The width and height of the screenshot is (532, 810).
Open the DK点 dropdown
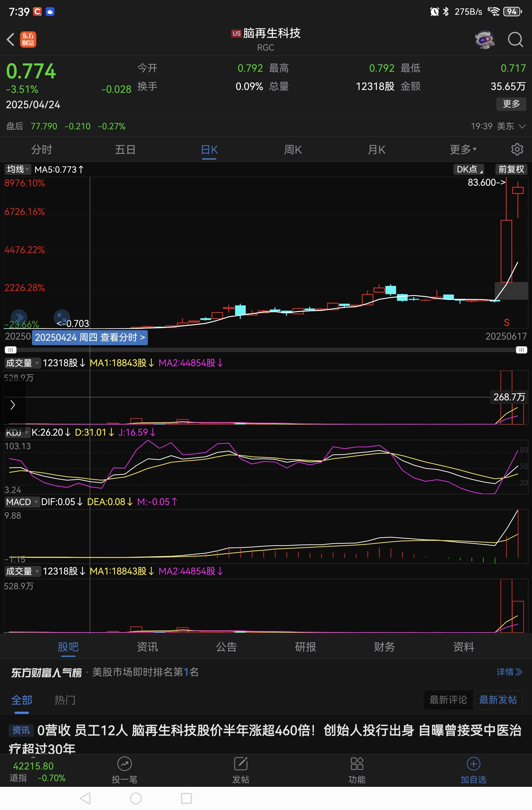(x=469, y=169)
